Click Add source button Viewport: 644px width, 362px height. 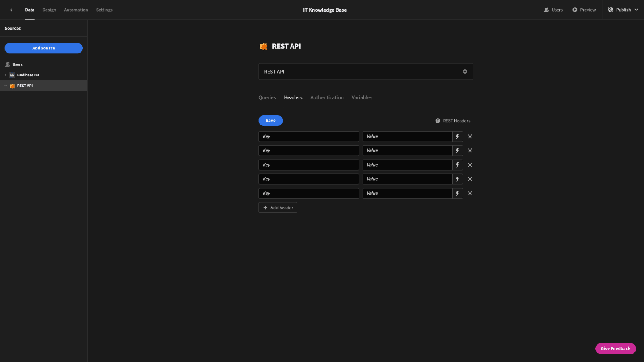tap(43, 48)
